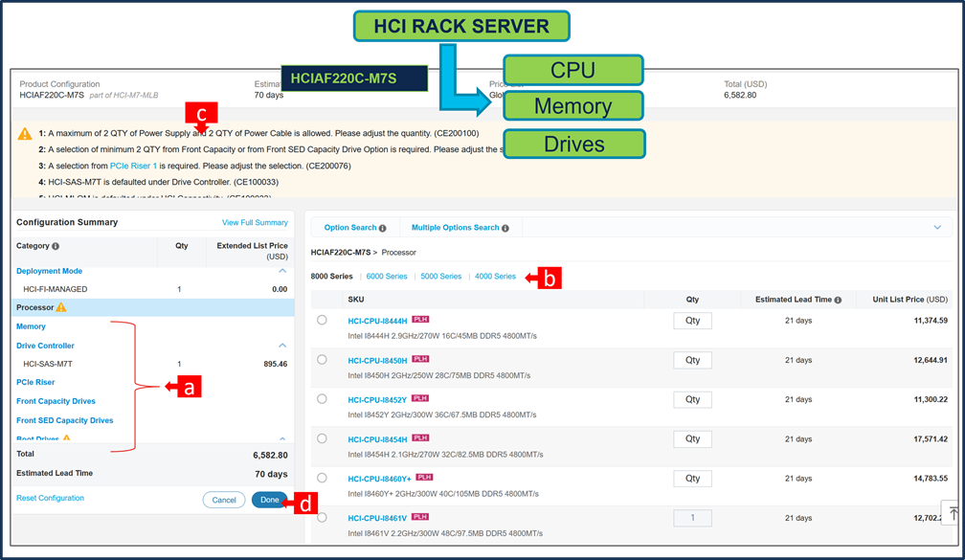Viewport: 965px width, 560px height.
Task: Select the HCI-CPU-I8444H radio button
Action: (x=322, y=320)
